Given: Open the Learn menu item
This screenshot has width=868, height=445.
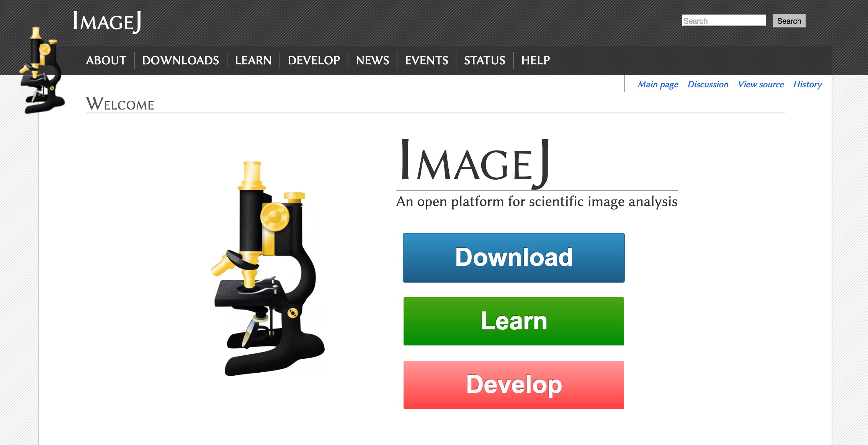Looking at the screenshot, I should click(253, 60).
